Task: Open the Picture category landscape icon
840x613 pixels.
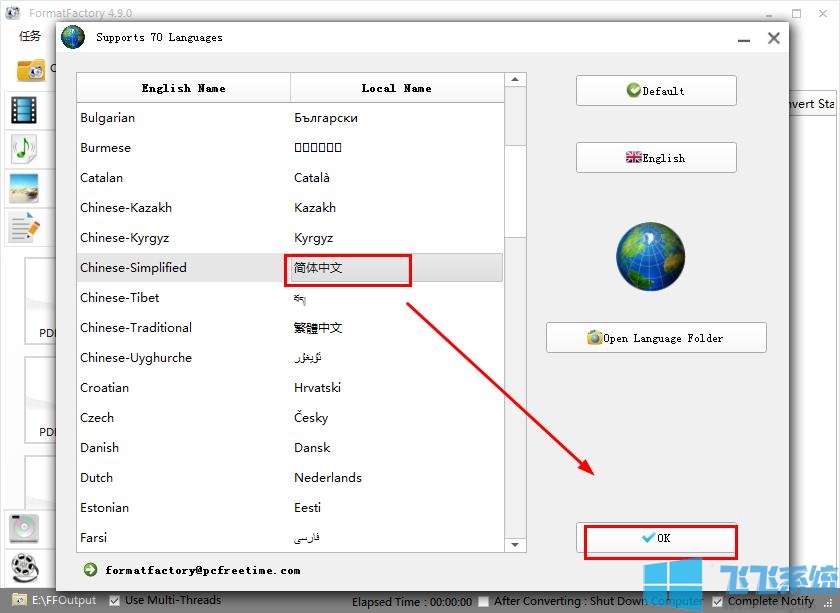Action: tap(24, 188)
